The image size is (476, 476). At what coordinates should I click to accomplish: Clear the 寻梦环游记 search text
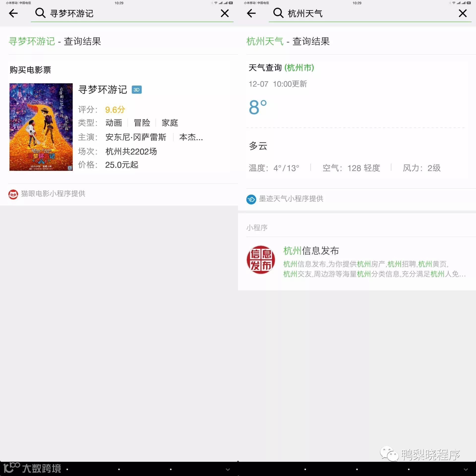pos(225,13)
